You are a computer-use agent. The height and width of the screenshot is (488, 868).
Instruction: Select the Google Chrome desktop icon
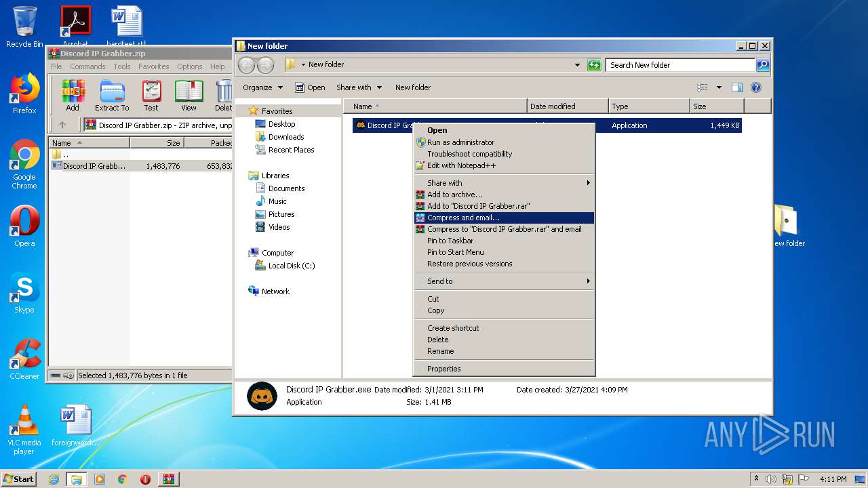pos(24,164)
